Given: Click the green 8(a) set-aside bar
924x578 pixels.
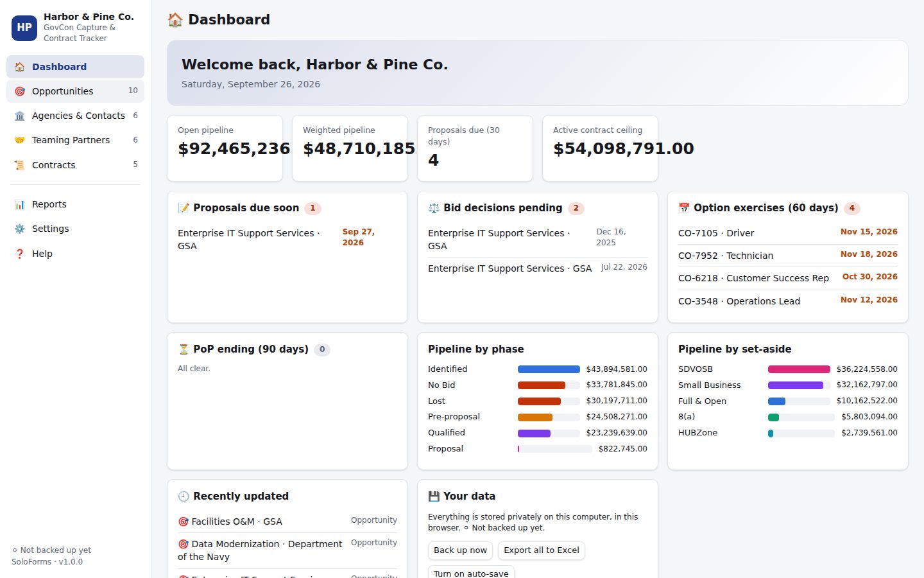Looking at the screenshot, I should click(773, 417).
